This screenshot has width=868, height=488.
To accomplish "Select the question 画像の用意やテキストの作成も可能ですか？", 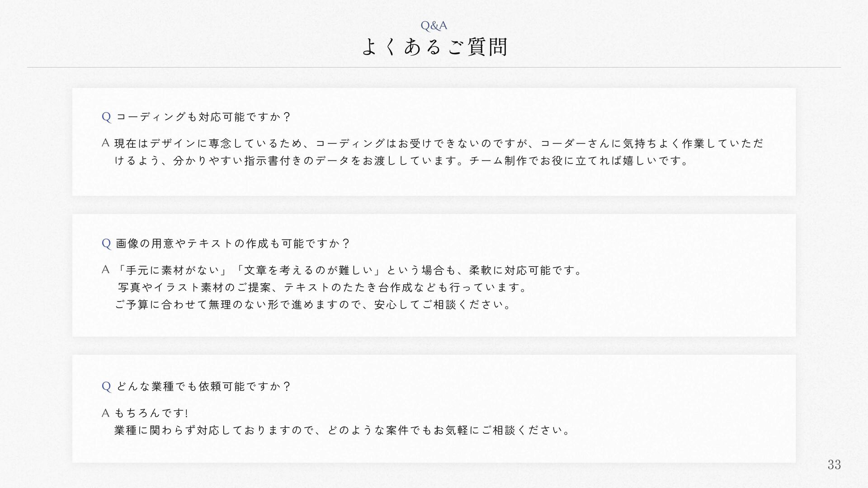I will coord(233,244).
